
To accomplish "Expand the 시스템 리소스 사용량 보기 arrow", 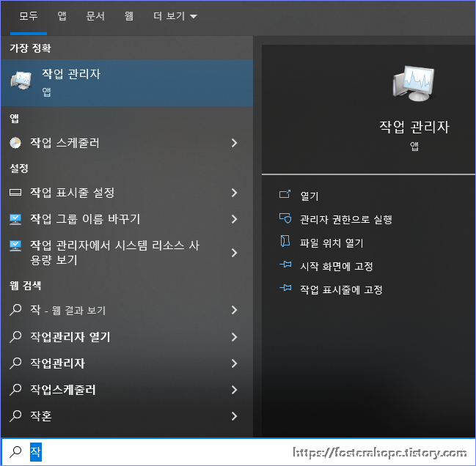I will 234,253.
